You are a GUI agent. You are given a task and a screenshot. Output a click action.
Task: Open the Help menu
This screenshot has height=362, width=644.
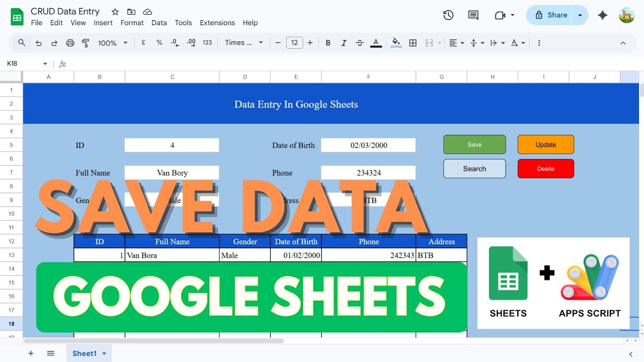coord(250,23)
